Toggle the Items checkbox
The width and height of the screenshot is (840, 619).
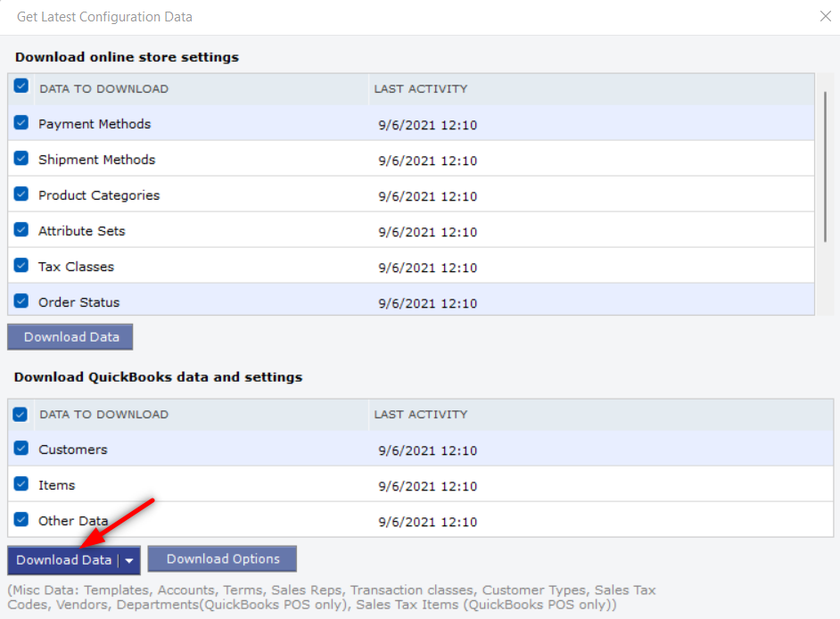(x=21, y=484)
